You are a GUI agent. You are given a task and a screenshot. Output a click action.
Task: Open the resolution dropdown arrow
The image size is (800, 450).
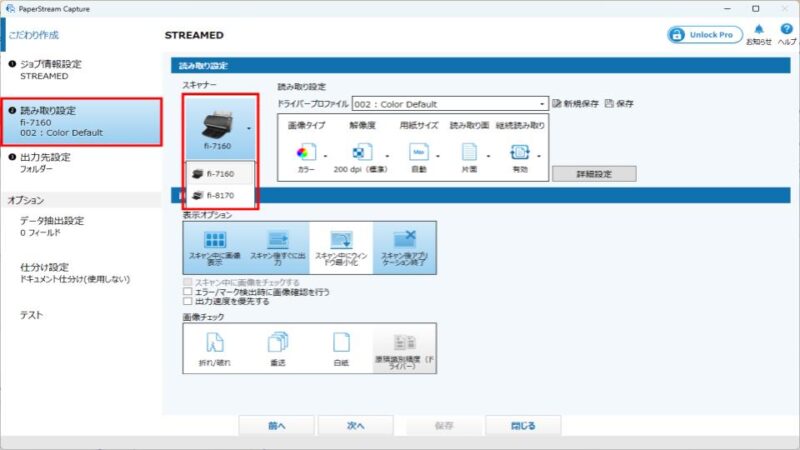coord(387,156)
